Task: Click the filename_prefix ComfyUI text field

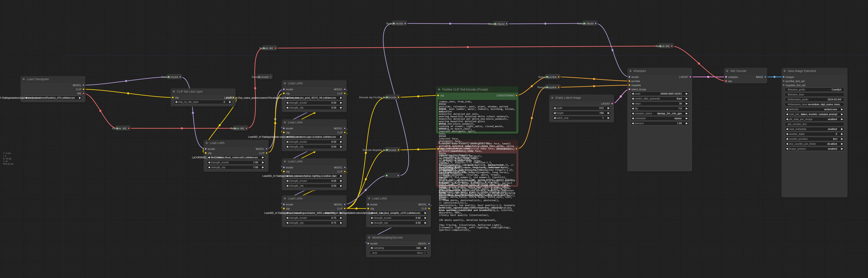Action: pyautogui.click(x=814, y=90)
